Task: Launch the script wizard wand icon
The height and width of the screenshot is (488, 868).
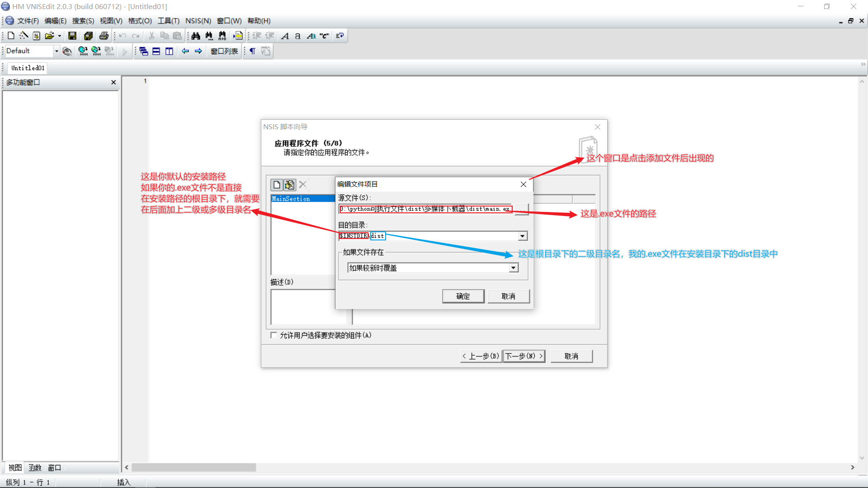Action: click(24, 36)
